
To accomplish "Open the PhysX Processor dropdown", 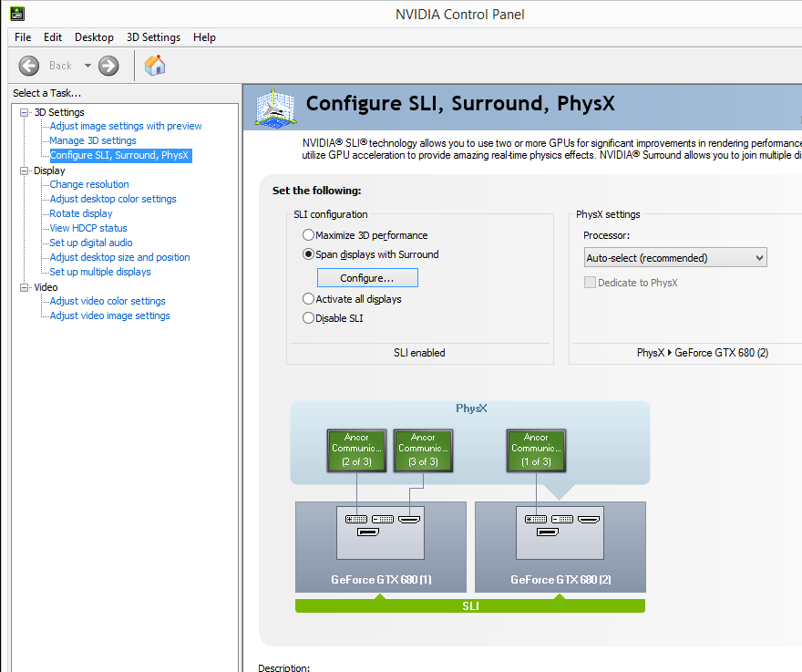I will click(x=675, y=257).
